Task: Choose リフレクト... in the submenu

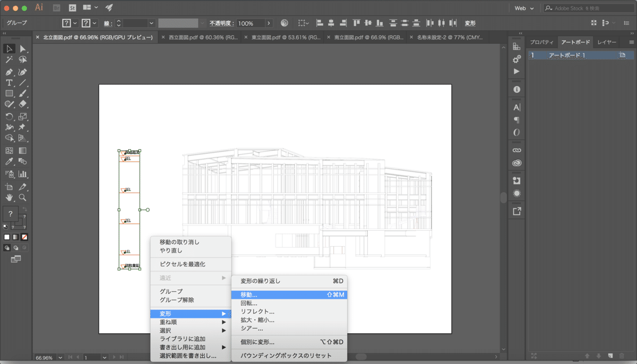Action: click(x=289, y=311)
